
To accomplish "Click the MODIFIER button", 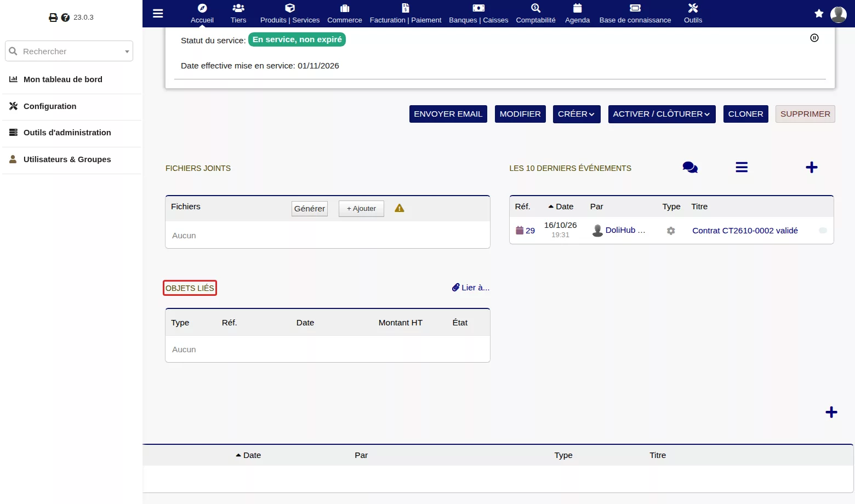I will point(520,114).
